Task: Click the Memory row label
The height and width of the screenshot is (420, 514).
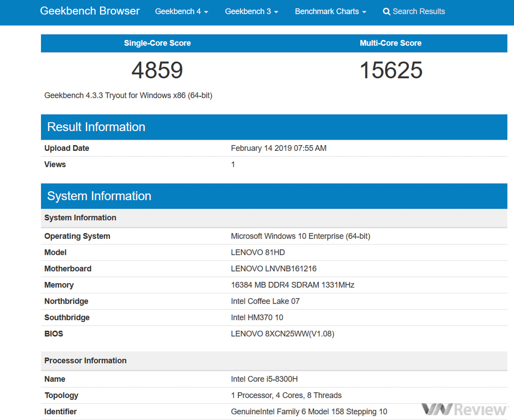Action: (59, 285)
